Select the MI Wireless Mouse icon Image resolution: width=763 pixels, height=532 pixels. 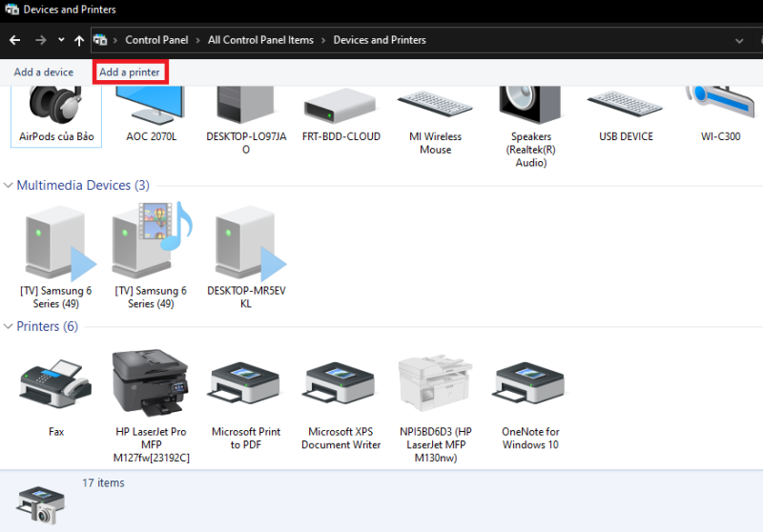tap(435, 104)
